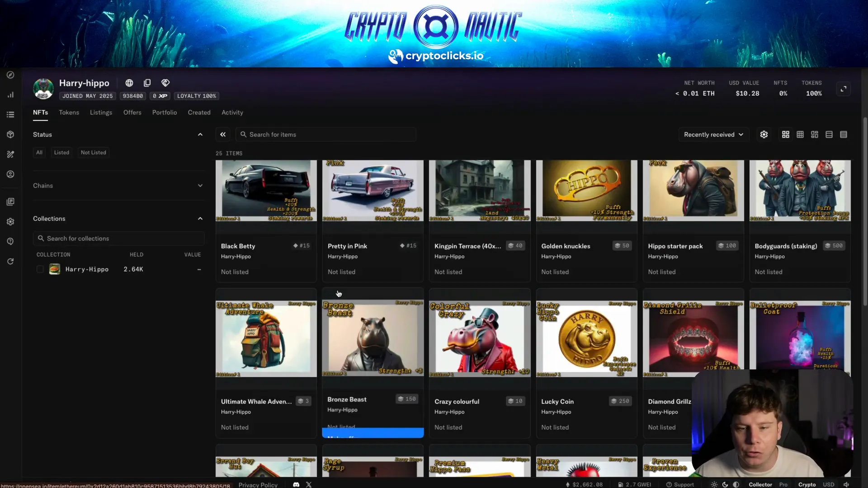Open the settings gear in left sidebar
The image size is (868, 488).
10,222
